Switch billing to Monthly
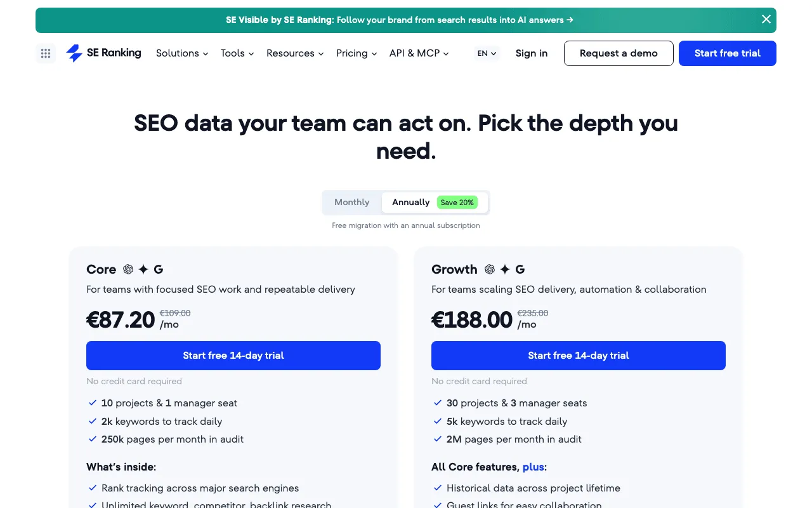 (x=352, y=202)
